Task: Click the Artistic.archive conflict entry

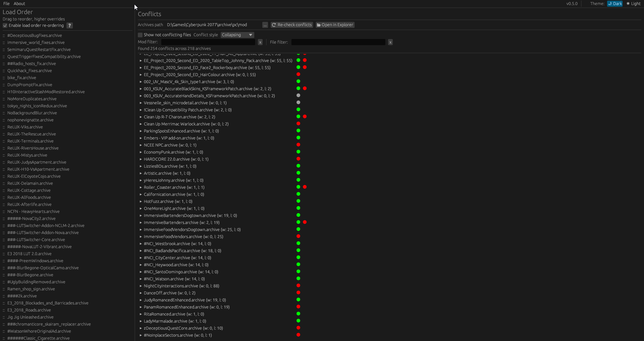Action: [167, 173]
